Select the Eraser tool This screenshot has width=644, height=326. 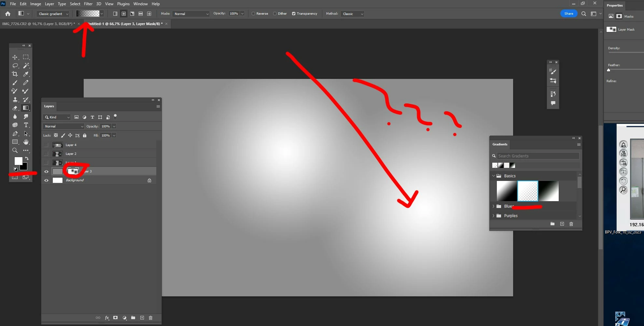coord(15,108)
